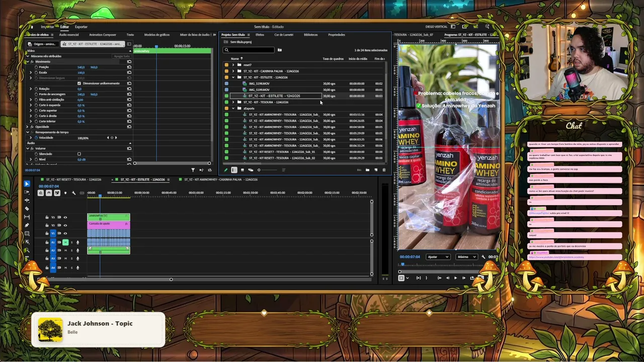This screenshot has height=362, width=644.
Task: Collapse the Volume effect
Action: coord(28,148)
